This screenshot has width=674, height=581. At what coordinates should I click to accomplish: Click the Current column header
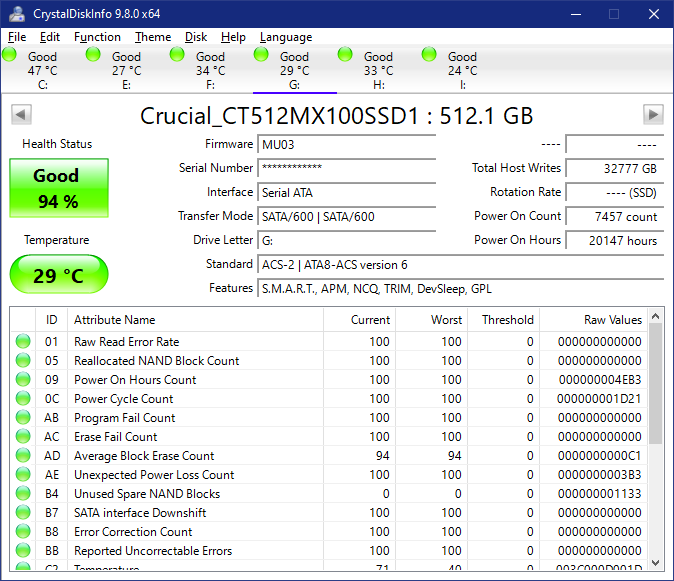[359, 320]
